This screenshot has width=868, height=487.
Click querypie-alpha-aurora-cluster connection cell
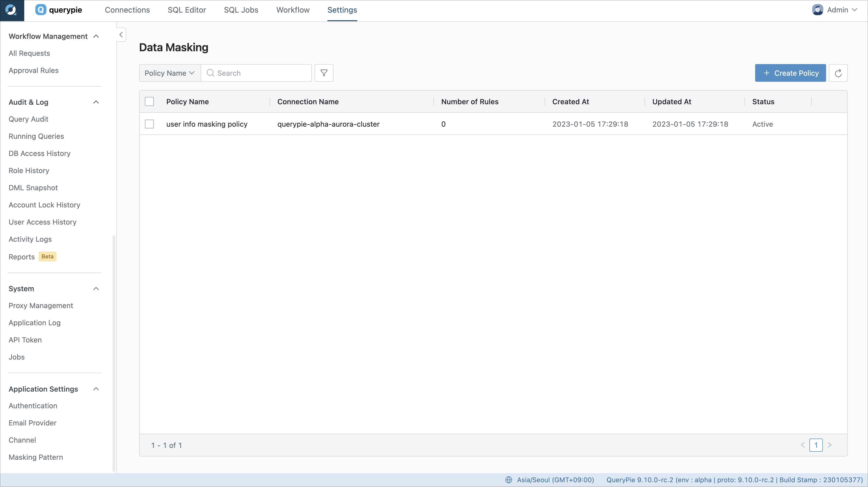pos(328,124)
